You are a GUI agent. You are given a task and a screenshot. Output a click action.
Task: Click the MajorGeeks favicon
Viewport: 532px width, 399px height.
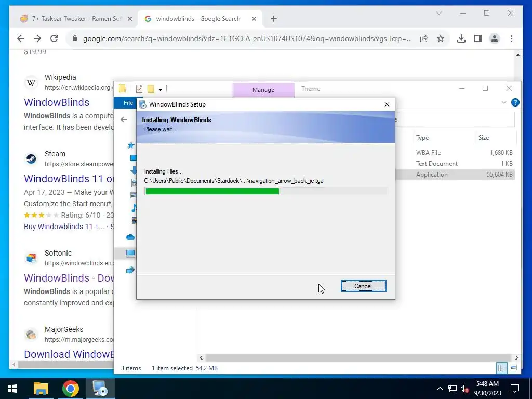31,334
